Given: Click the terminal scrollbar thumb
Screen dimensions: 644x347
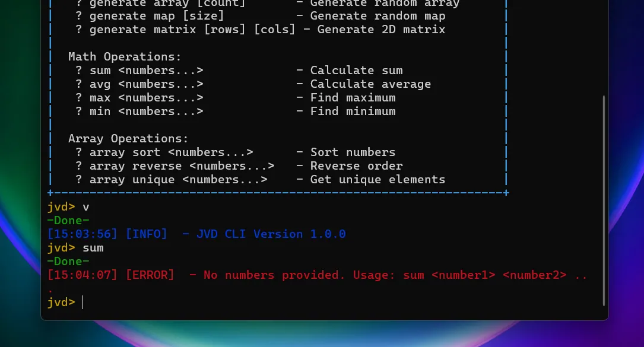Looking at the screenshot, I should pyautogui.click(x=604, y=200).
